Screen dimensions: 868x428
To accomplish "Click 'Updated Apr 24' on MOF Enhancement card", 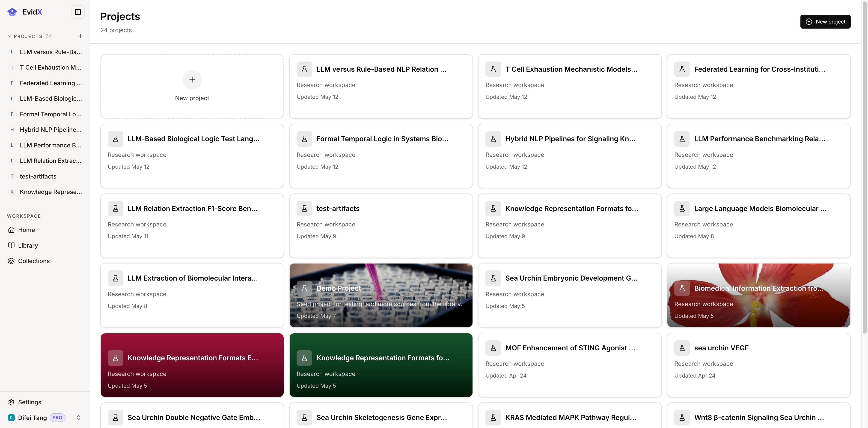I will 506,375.
